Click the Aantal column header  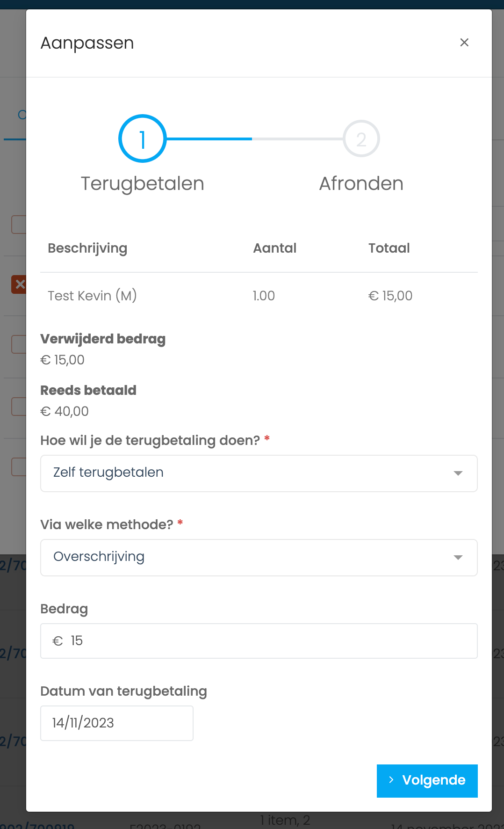coord(275,248)
